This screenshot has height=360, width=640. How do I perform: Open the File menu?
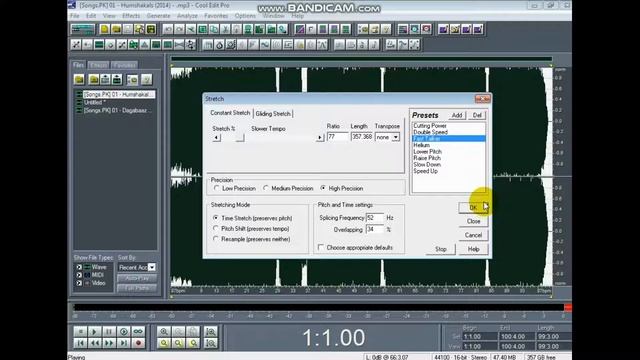(75, 16)
